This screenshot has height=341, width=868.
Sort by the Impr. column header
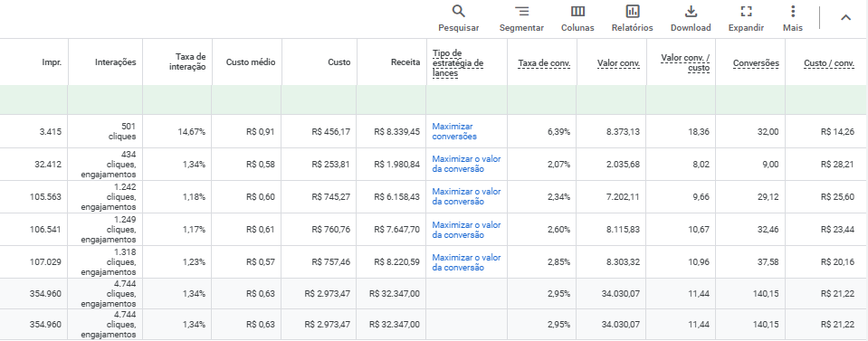click(52, 62)
